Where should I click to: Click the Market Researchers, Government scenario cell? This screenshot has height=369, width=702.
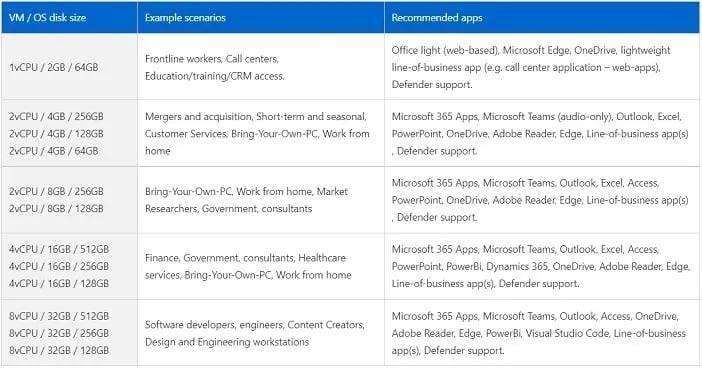[261, 200]
